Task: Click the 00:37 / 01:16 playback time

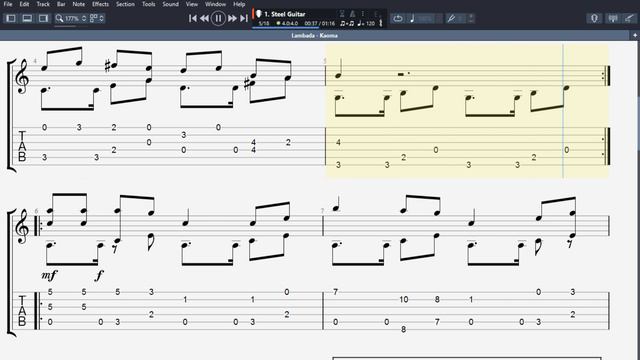Action: pyautogui.click(x=320, y=24)
